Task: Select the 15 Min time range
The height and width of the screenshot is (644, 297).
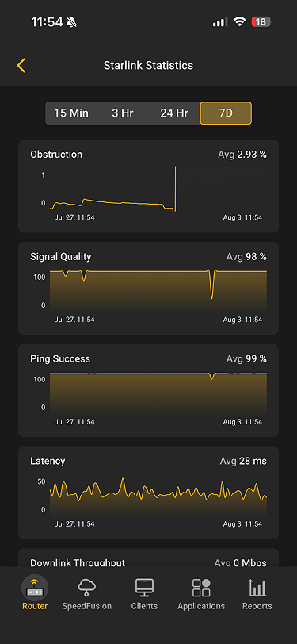Action: pos(71,113)
